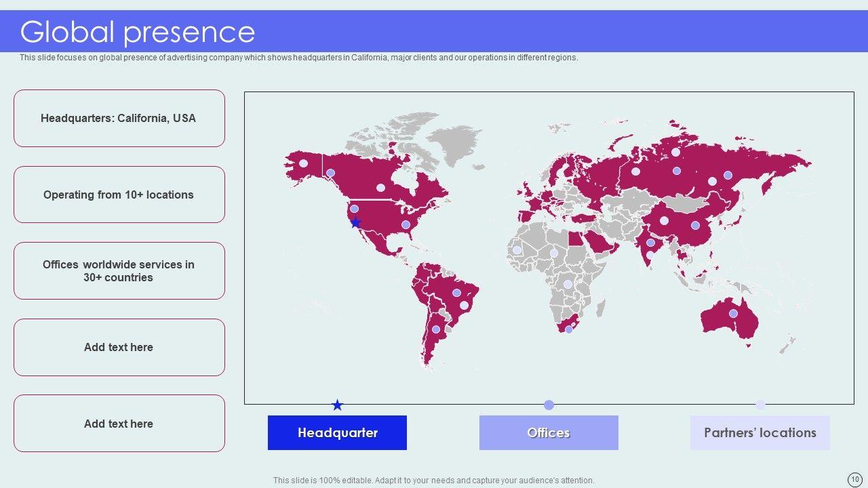Select the star icon above Headquarter legend
This screenshot has width=868, height=488.
337,405
